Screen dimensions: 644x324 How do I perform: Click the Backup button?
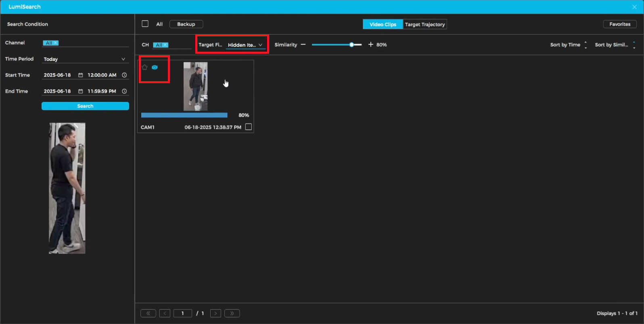[186, 24]
